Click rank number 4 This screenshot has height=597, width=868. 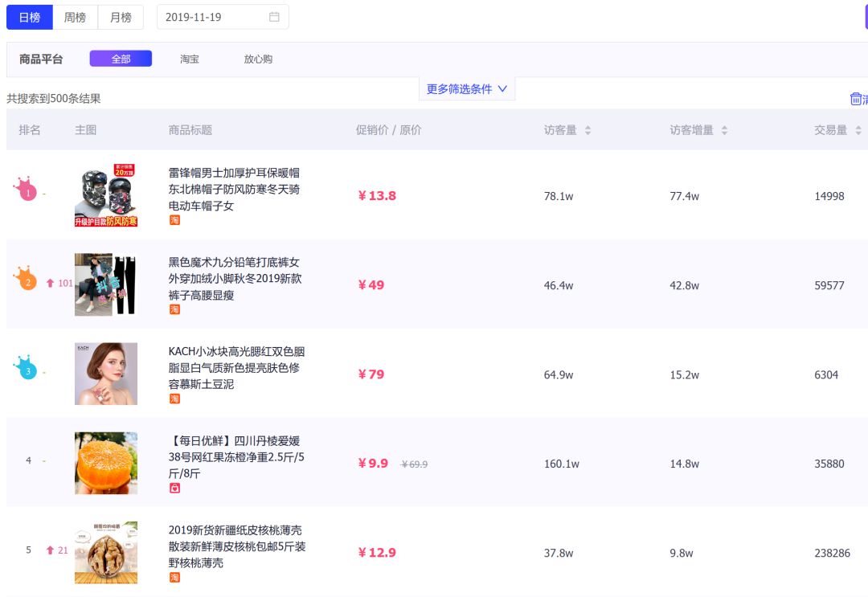pyautogui.click(x=29, y=460)
